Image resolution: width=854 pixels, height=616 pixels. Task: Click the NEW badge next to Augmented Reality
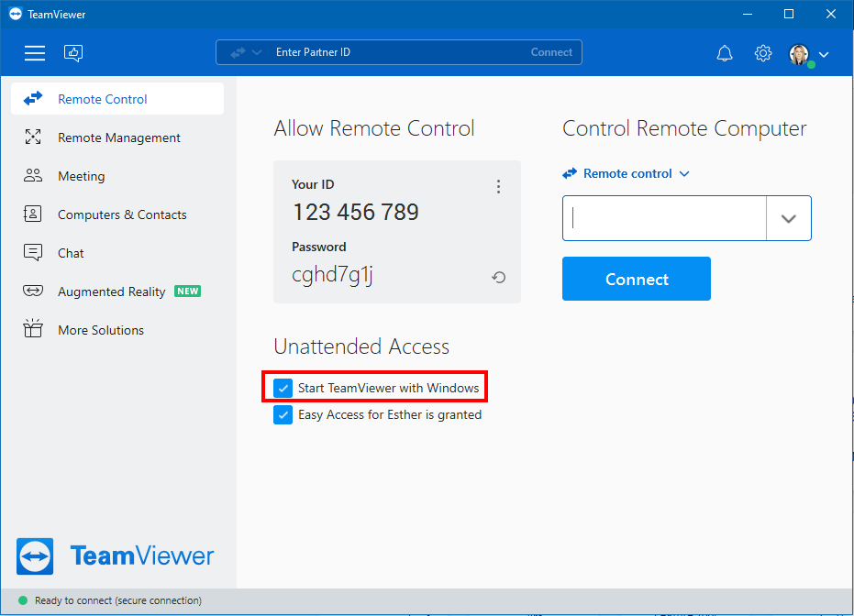[187, 291]
